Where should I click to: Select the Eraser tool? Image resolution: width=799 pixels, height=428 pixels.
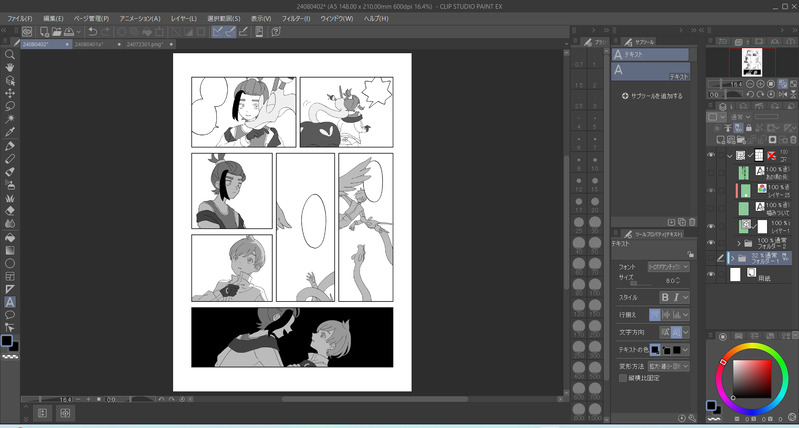pos(10,210)
